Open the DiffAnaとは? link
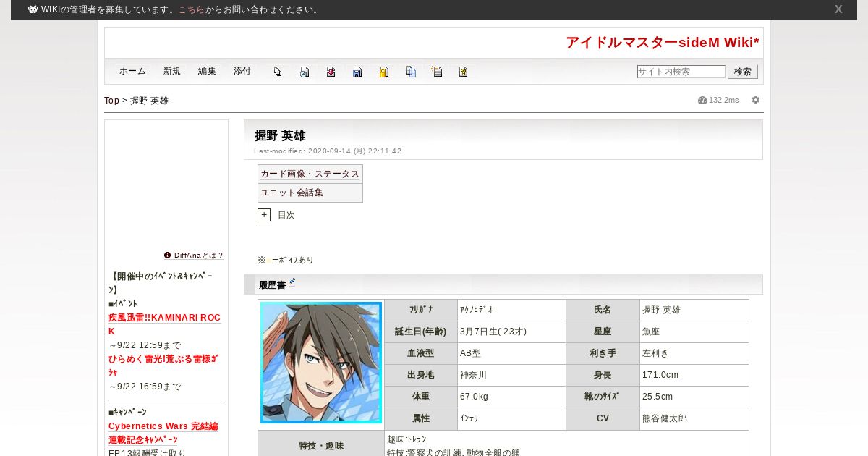 pyautogui.click(x=198, y=256)
